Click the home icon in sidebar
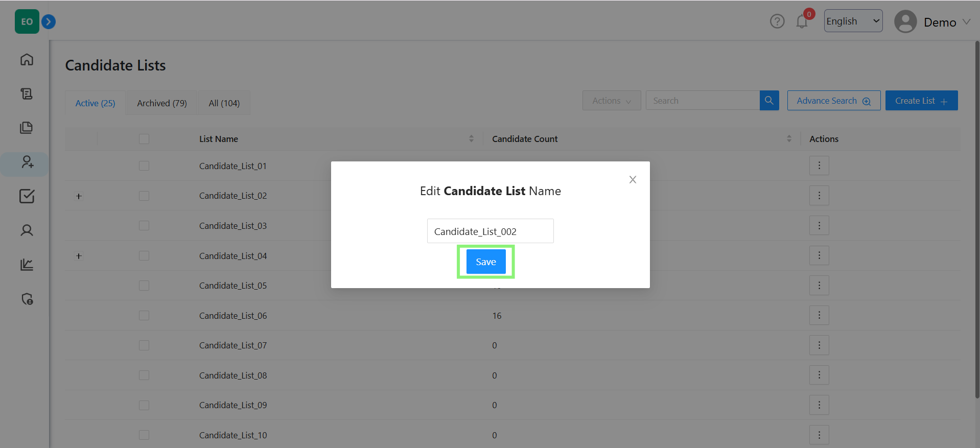This screenshot has height=448, width=980. pyautogui.click(x=27, y=60)
